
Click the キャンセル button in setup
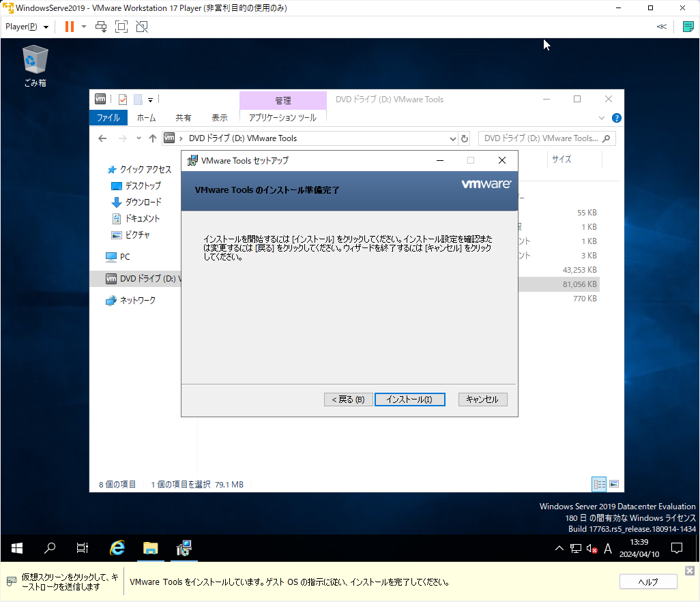click(482, 400)
